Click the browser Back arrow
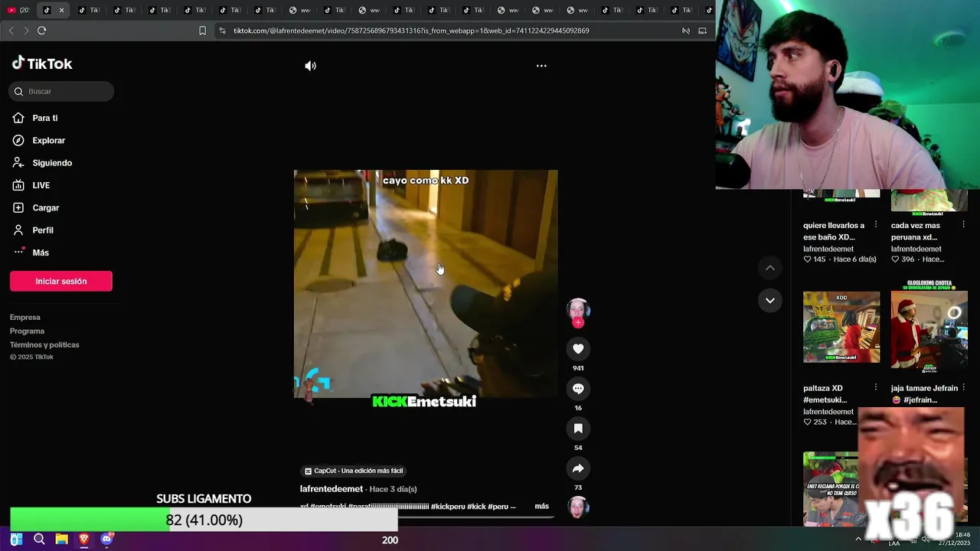Screen dimensions: 980x551 [x=11, y=31]
